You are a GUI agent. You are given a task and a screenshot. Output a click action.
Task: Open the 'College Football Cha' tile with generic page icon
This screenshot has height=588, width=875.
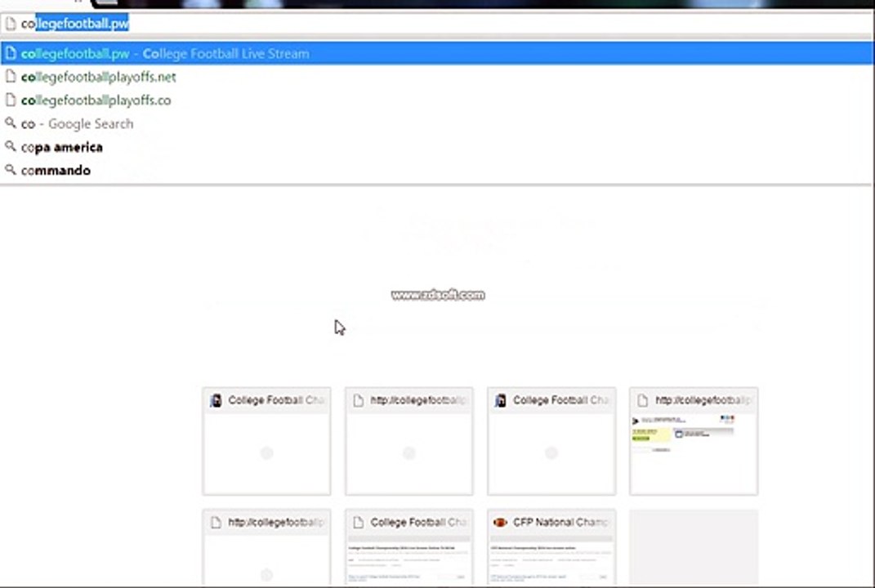409,546
